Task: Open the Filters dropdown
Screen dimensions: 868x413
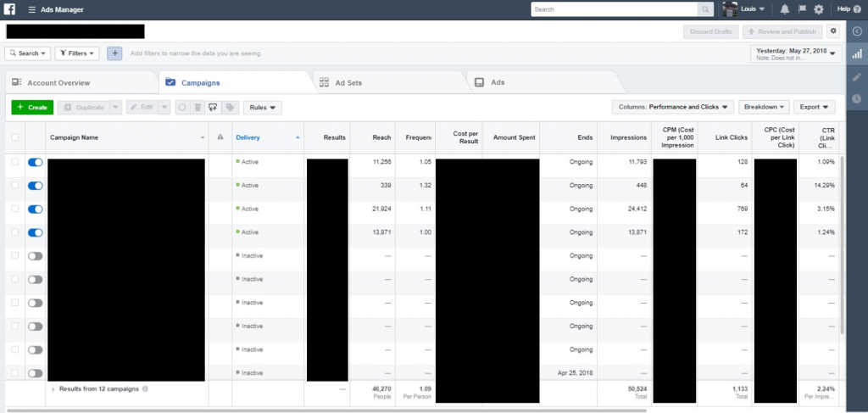Action: coord(77,53)
